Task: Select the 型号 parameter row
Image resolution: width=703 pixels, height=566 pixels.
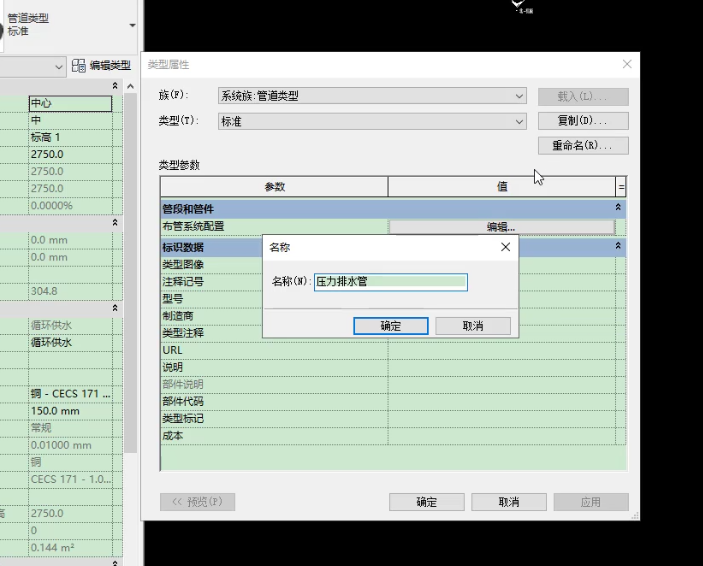Action: [x=212, y=299]
